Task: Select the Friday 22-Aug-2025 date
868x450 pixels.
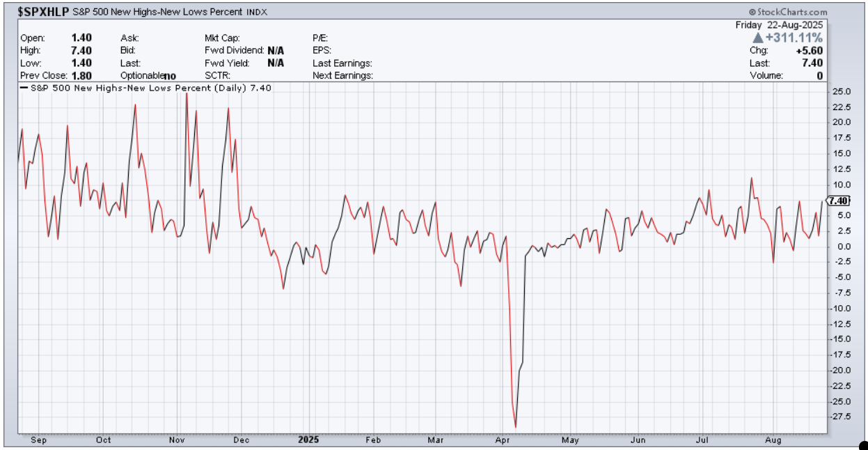Action: tap(780, 24)
